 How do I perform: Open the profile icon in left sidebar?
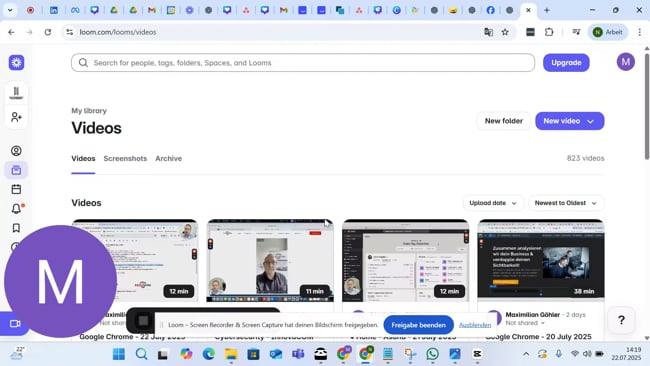click(16, 151)
